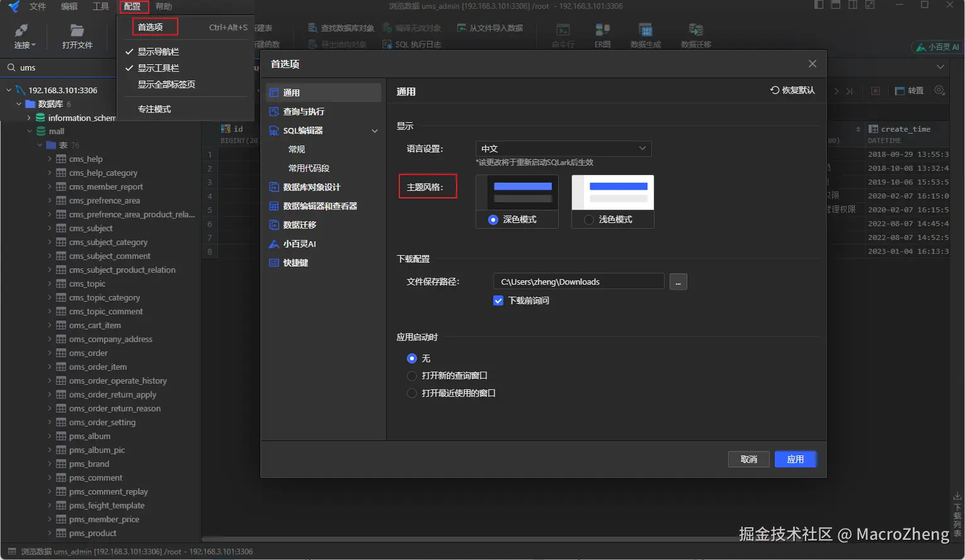Click 恢复默认 to reset settings
This screenshot has height=560, width=965.
[x=792, y=90]
